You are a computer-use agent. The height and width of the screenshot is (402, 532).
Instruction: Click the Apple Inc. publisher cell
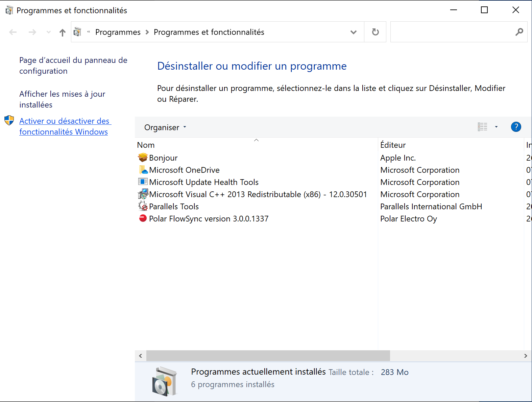(398, 158)
